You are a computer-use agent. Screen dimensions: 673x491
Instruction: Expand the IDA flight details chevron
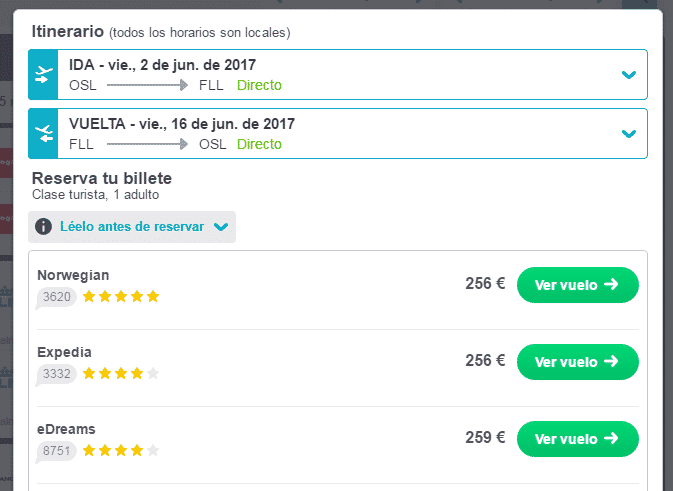point(629,75)
